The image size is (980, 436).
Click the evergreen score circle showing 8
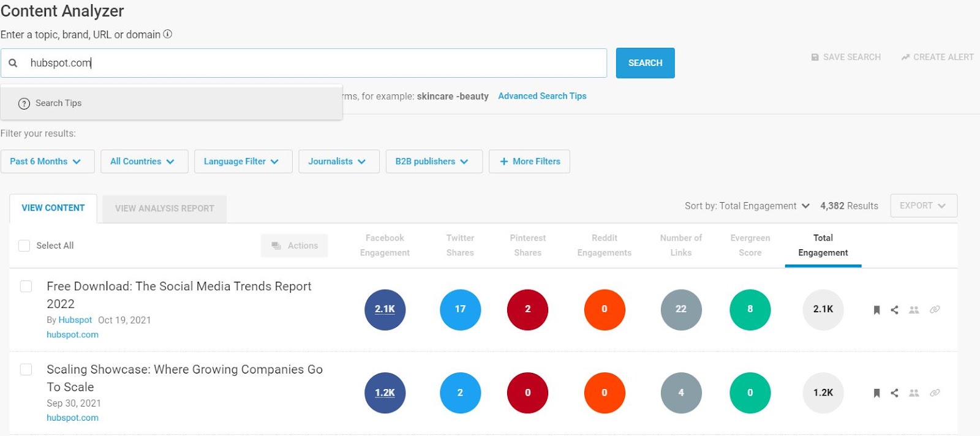pos(750,309)
